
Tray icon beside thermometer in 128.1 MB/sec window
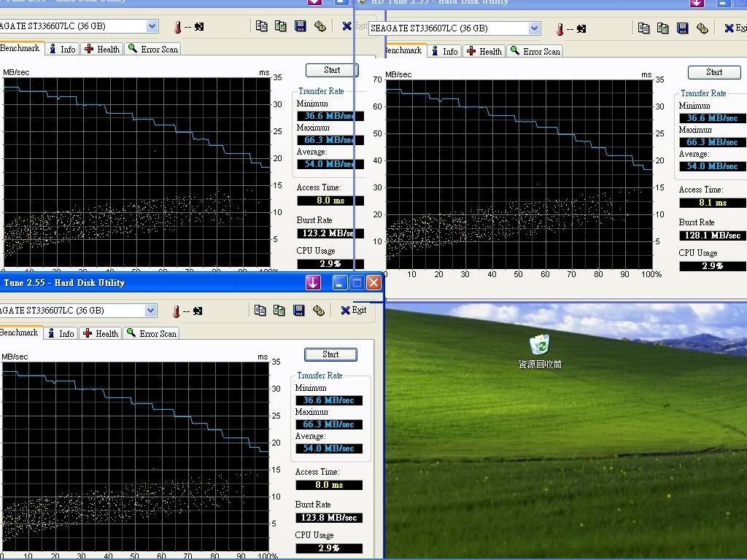581,29
